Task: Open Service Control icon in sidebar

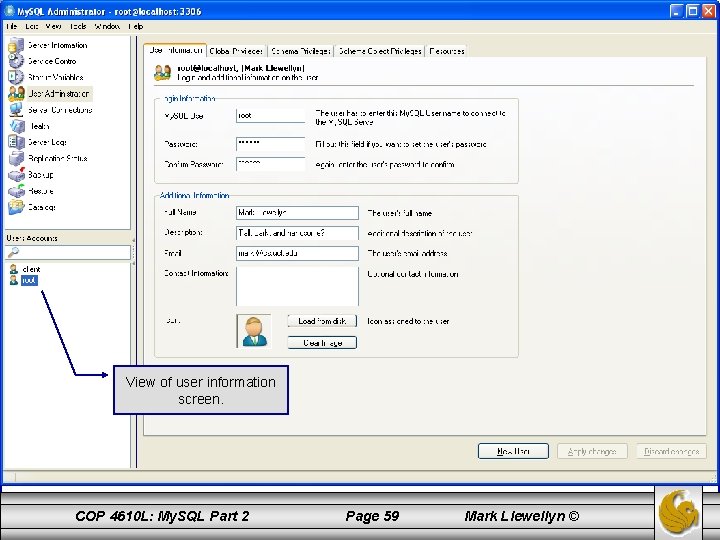Action: coord(16,61)
